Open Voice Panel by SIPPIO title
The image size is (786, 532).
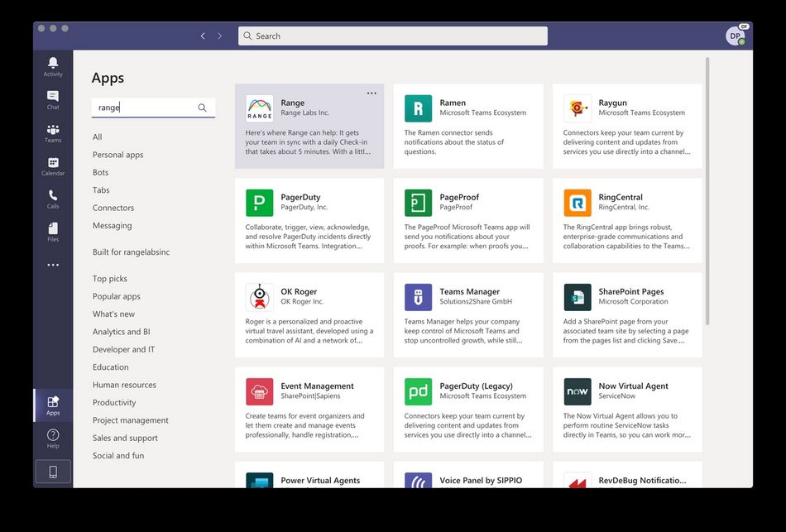click(x=481, y=480)
